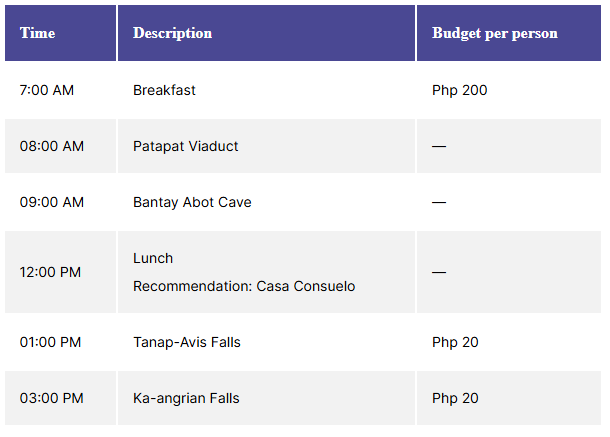Click the Patapat Viaduct entry
This screenshot has height=437, width=610.
[x=186, y=146]
